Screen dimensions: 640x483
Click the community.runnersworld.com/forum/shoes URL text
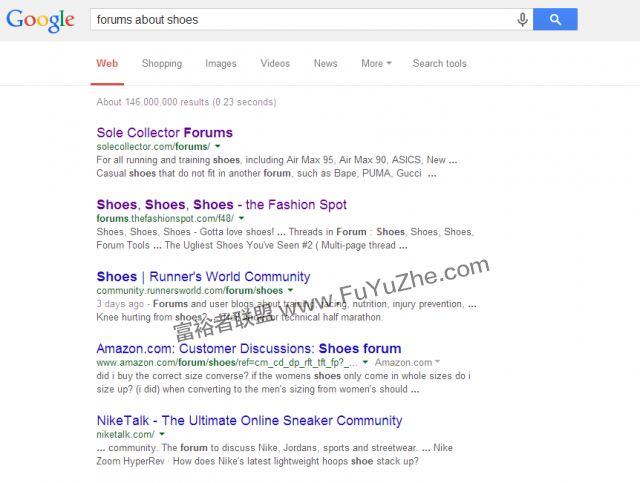coord(190,290)
